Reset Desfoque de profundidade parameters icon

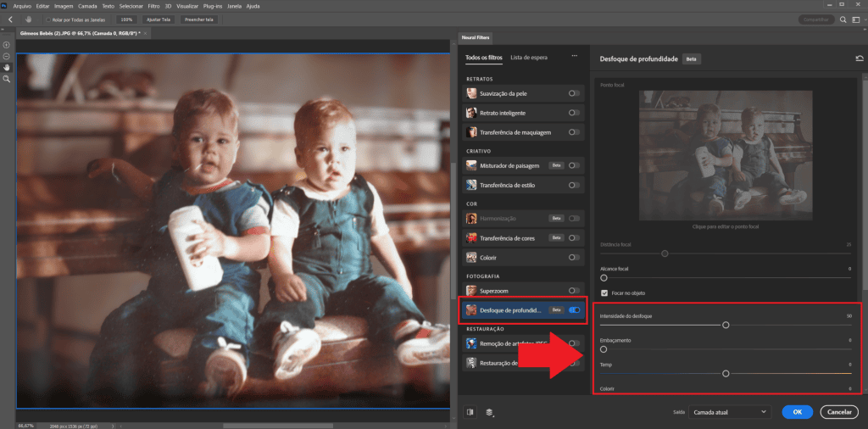[860, 58]
